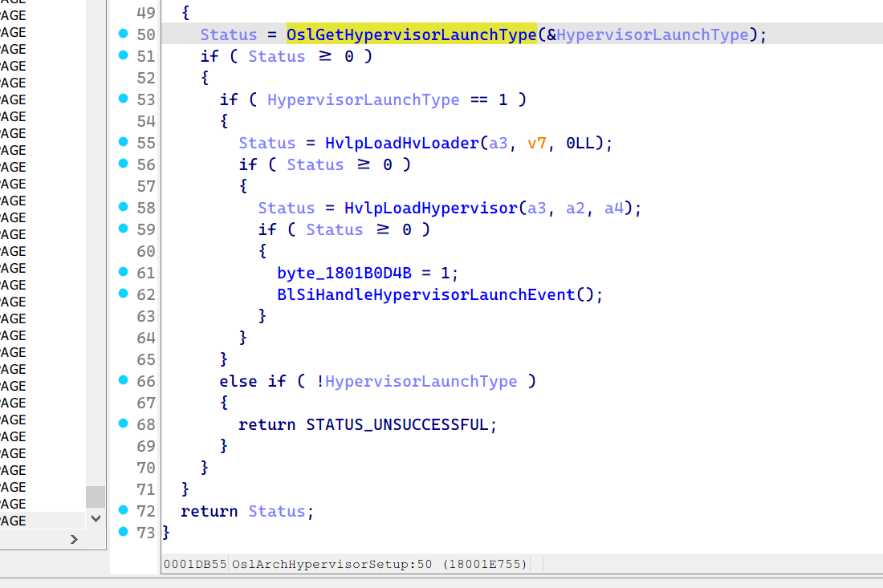Screen dimensions: 883x588
Task: Click the HvlpLoadHypervisor function call
Action: pos(430,208)
